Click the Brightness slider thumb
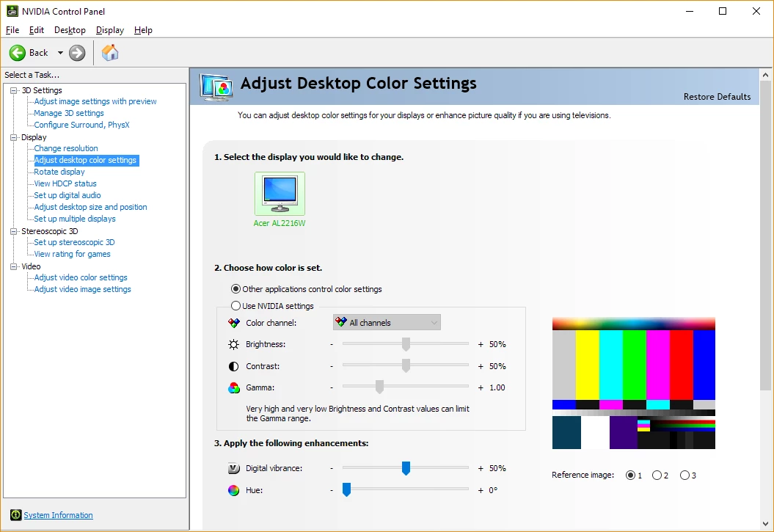Image resolution: width=774 pixels, height=532 pixels. pos(406,344)
